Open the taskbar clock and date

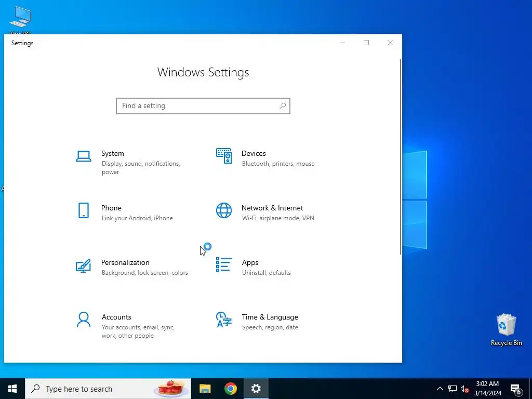click(x=487, y=389)
